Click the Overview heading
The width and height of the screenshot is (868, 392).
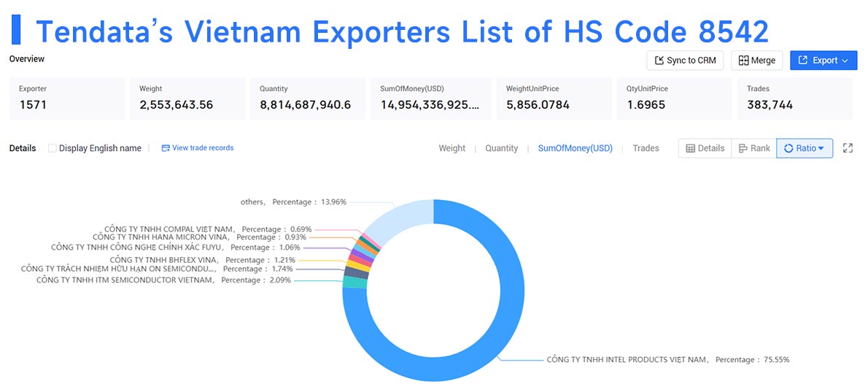point(27,58)
